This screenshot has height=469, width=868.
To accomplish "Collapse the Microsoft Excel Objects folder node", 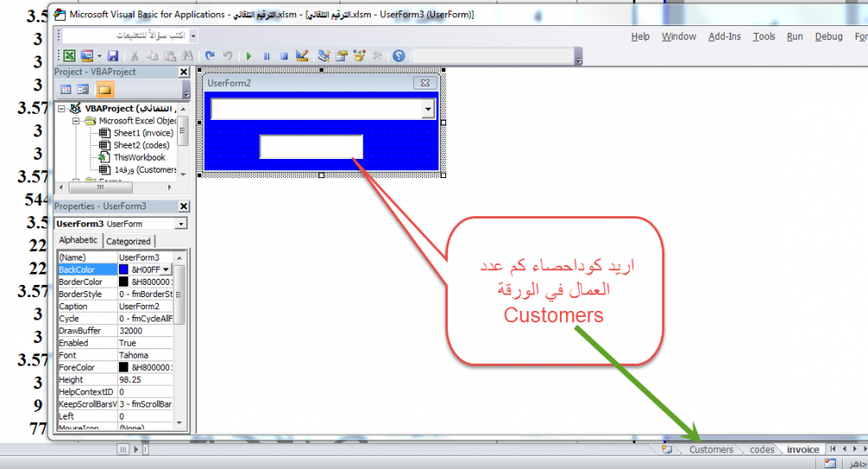I will tap(76, 121).
